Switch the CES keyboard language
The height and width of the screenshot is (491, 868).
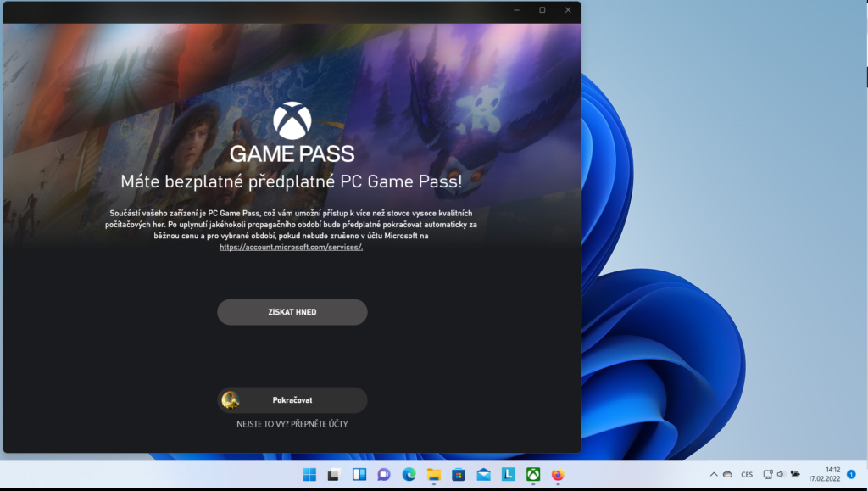pyautogui.click(x=747, y=474)
